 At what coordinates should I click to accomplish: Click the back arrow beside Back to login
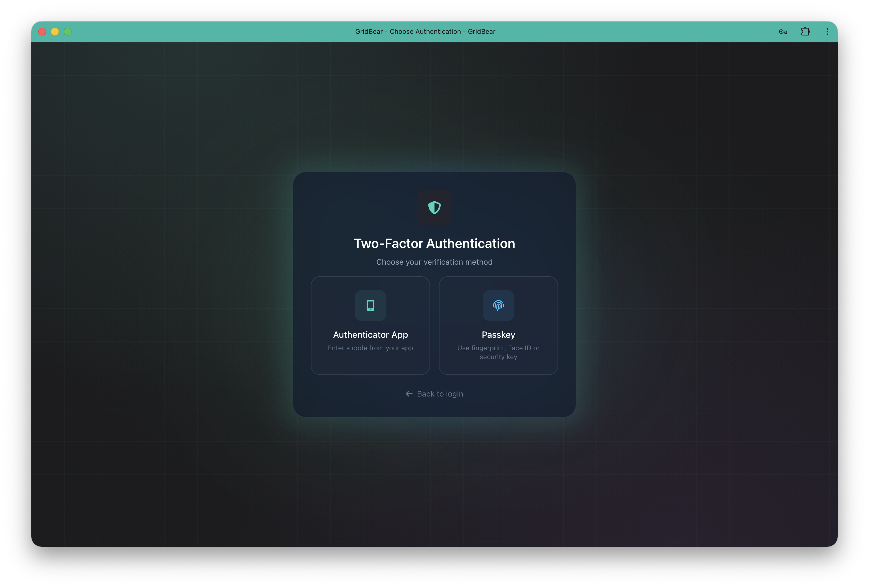point(408,394)
